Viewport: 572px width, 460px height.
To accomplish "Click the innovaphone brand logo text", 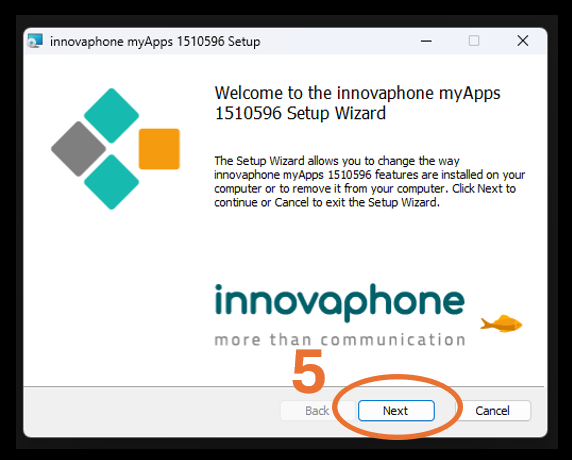I will point(340,303).
